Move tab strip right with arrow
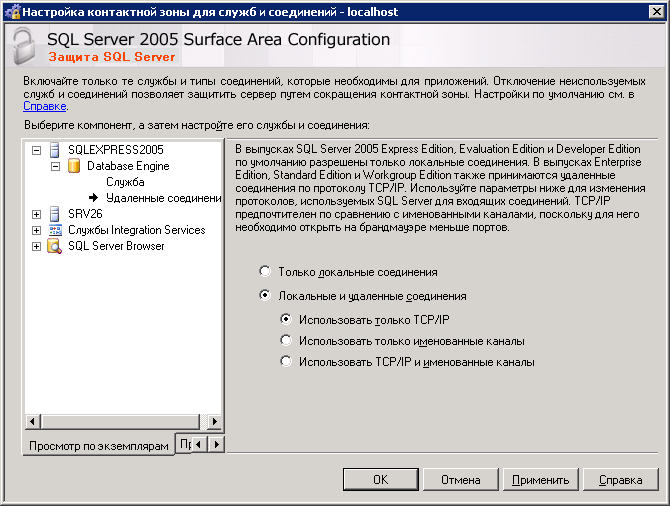The image size is (670, 506). tap(217, 444)
